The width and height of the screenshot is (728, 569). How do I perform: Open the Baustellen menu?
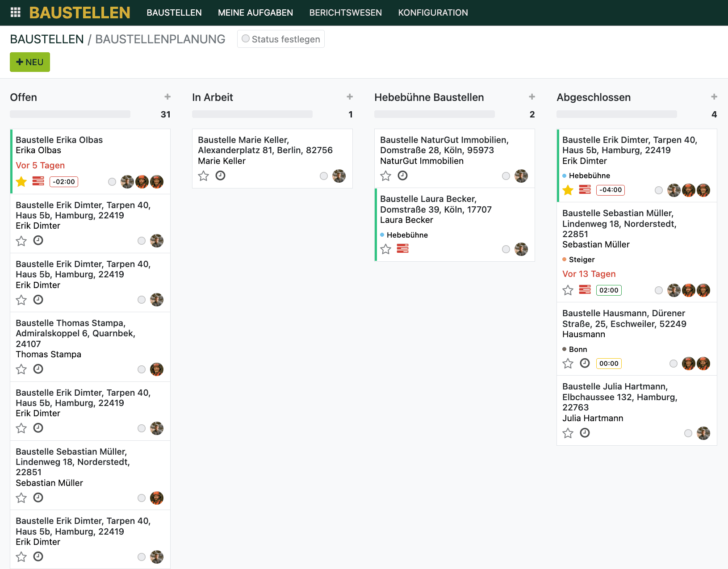(174, 13)
